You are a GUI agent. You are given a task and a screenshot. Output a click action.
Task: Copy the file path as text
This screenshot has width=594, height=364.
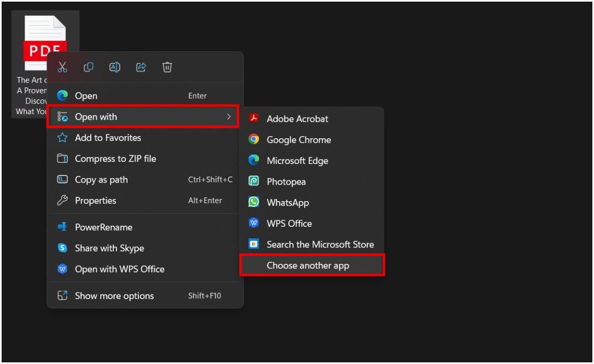102,179
